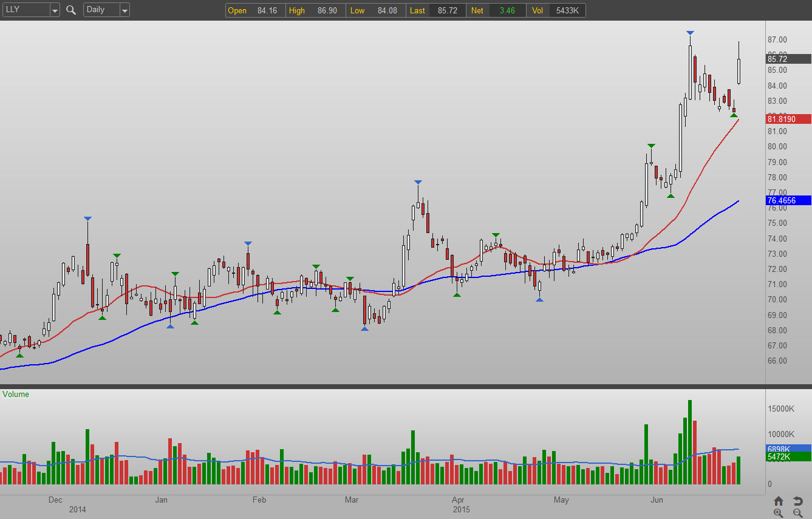Zoom out with the minus magnifier
The height and width of the screenshot is (519, 812).
(x=798, y=513)
